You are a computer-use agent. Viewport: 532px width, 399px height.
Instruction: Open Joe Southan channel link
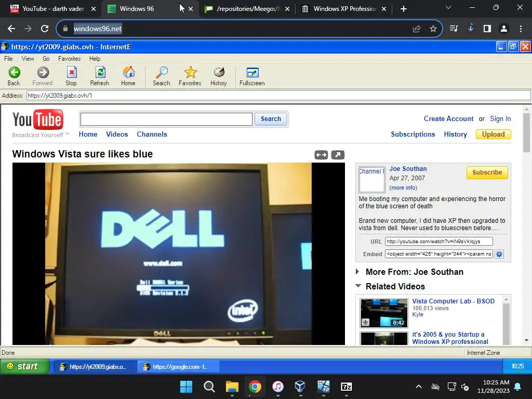coord(408,169)
